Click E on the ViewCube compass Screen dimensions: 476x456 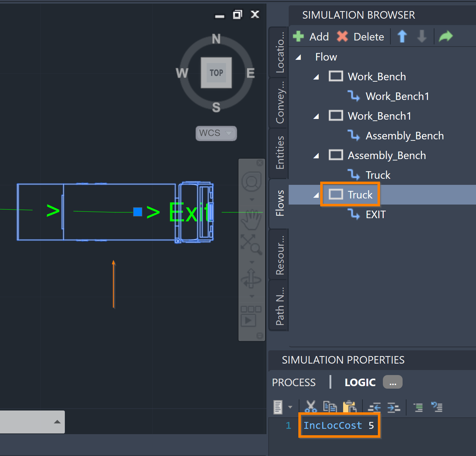251,73
